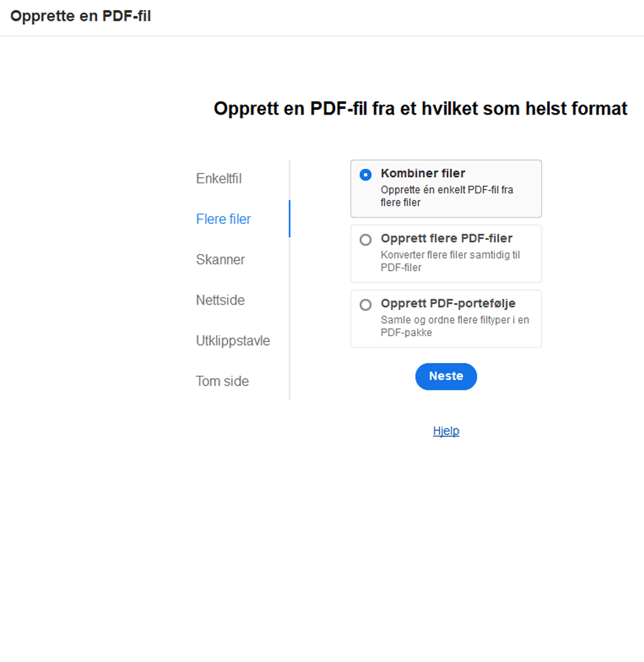Screen dimensions: 644x662
Task: Pick the Opprett PDF-portefølje radio button
Action: click(x=366, y=305)
